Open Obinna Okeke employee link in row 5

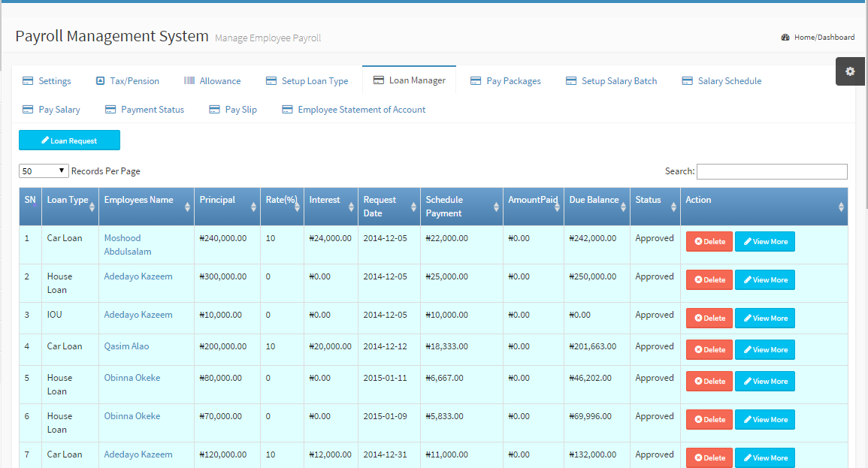click(132, 378)
